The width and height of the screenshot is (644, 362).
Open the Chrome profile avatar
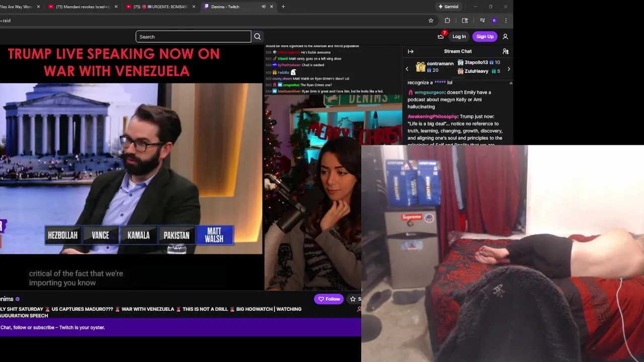tap(494, 21)
